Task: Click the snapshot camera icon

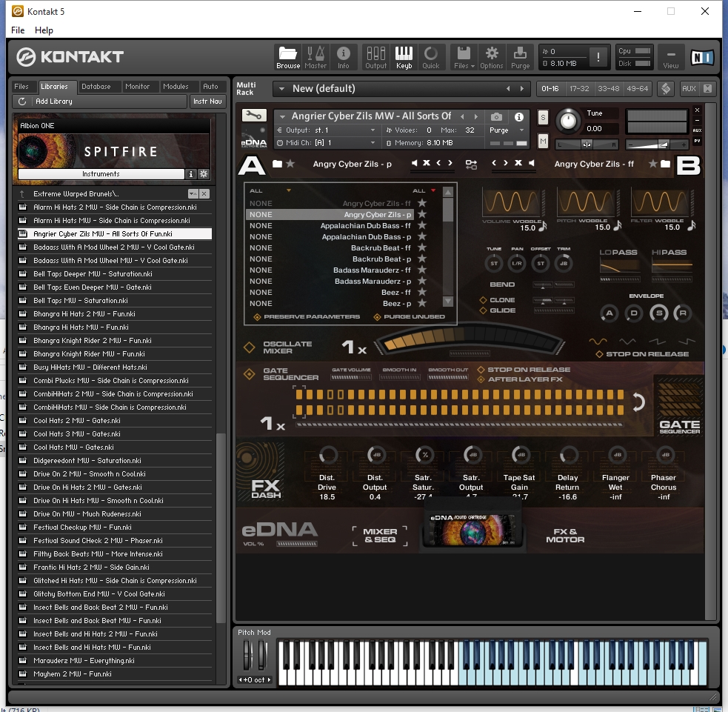Action: pos(496,116)
